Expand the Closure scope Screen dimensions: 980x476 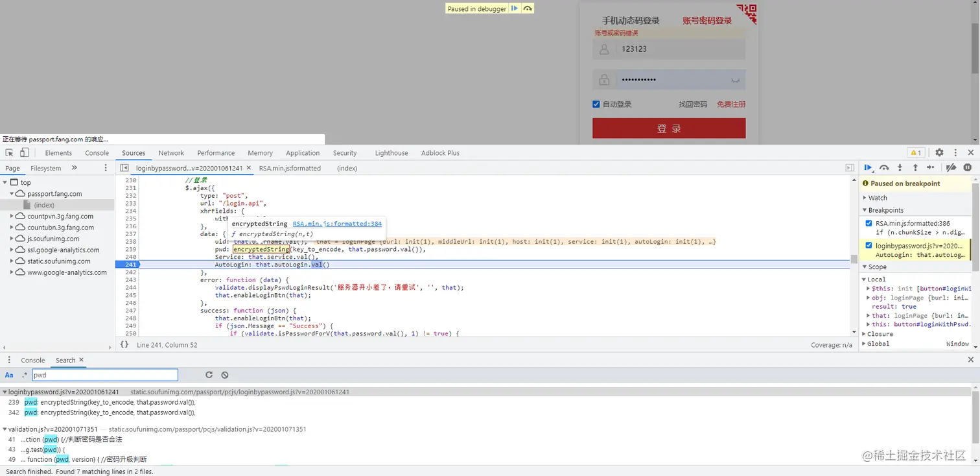[865, 334]
